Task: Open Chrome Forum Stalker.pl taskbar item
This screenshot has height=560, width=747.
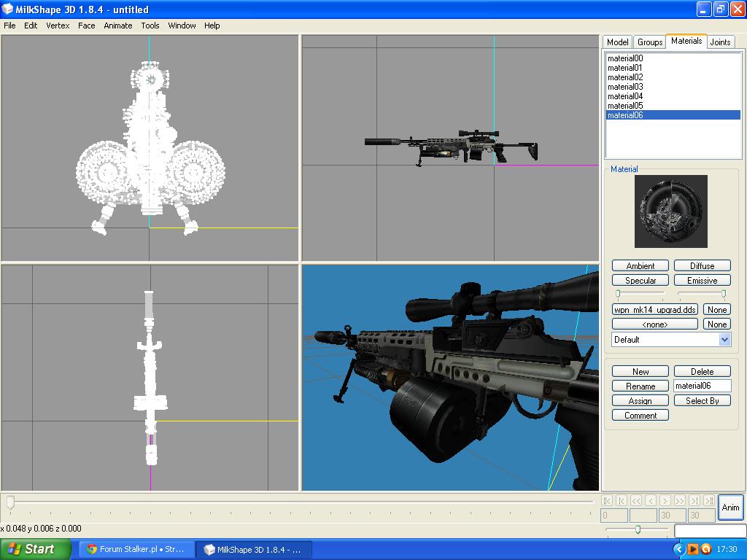Action: tap(136, 549)
